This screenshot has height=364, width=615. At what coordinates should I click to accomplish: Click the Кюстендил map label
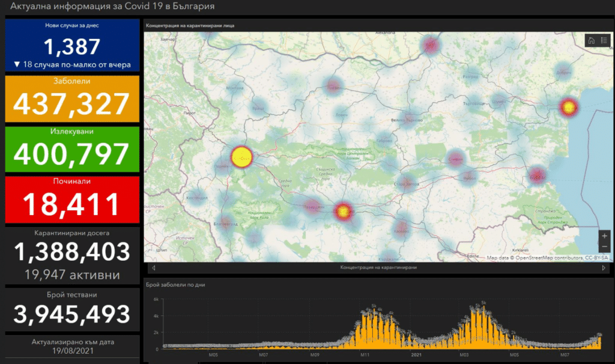point(197,198)
